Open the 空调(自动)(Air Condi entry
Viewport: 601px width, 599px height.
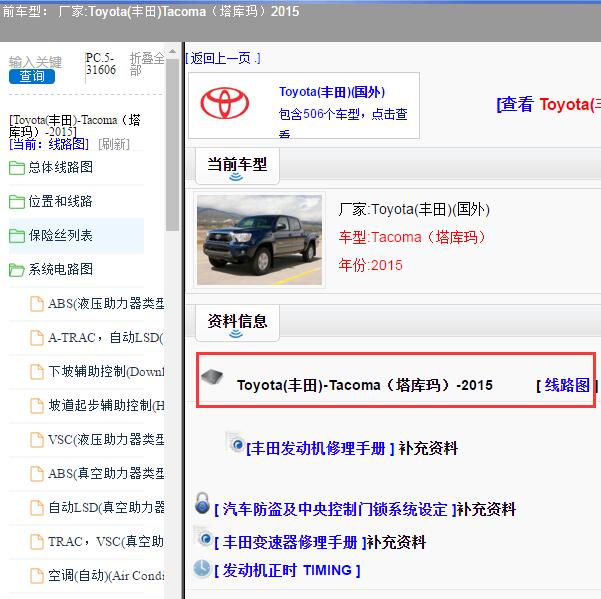tap(106, 576)
